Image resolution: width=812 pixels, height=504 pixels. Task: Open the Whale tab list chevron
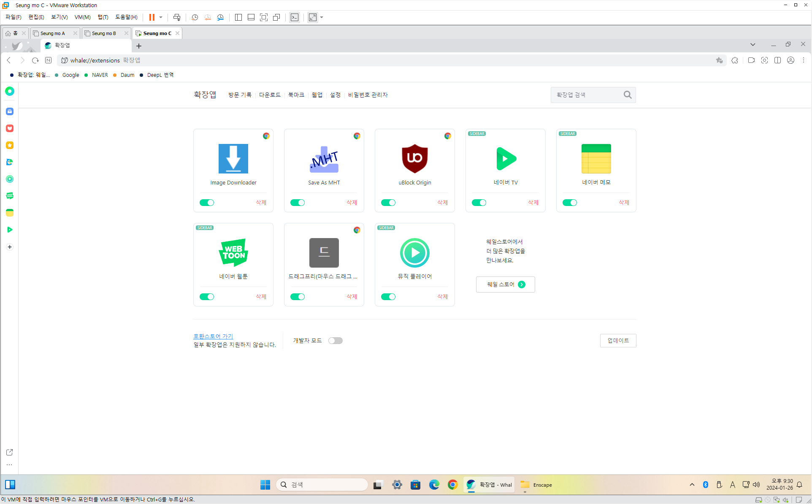click(x=752, y=45)
